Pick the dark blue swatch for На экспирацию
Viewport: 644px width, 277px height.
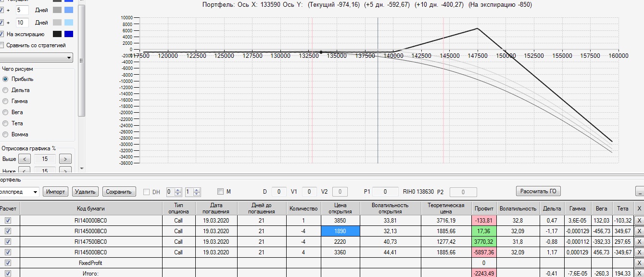click(69, 34)
